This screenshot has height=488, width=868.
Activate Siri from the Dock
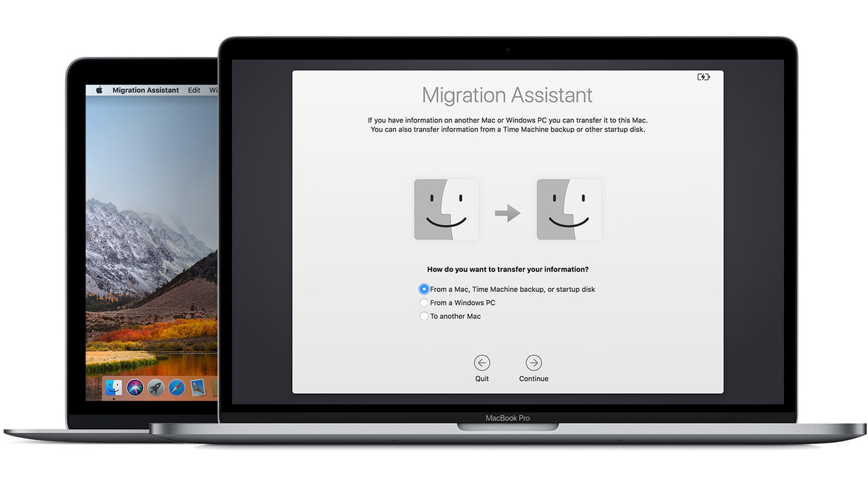pyautogui.click(x=135, y=387)
